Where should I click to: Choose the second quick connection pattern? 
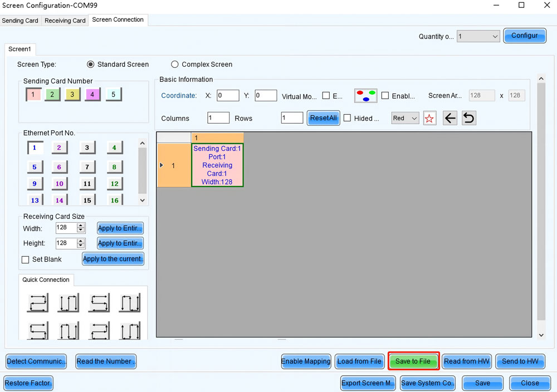(x=68, y=303)
